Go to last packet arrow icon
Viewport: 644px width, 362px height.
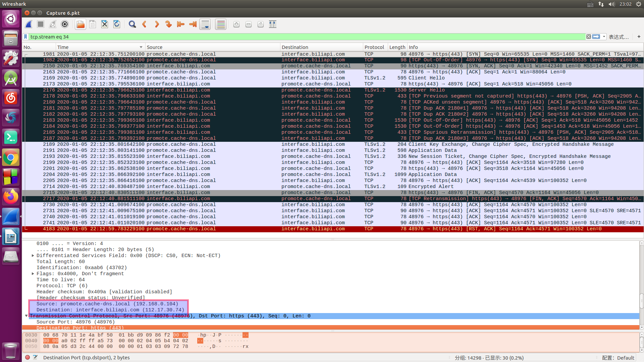[x=193, y=24]
